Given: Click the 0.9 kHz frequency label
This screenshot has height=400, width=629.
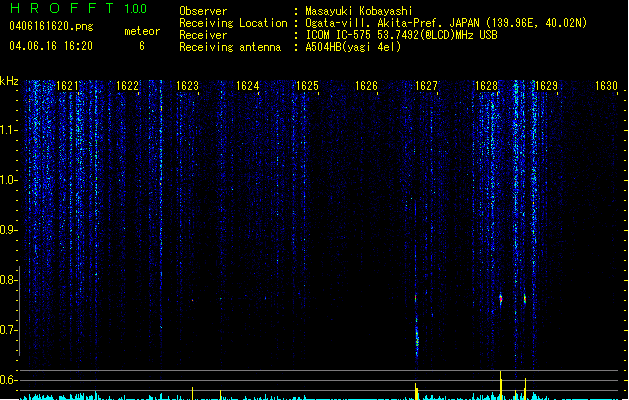Looking at the screenshot, I should point(8,230).
